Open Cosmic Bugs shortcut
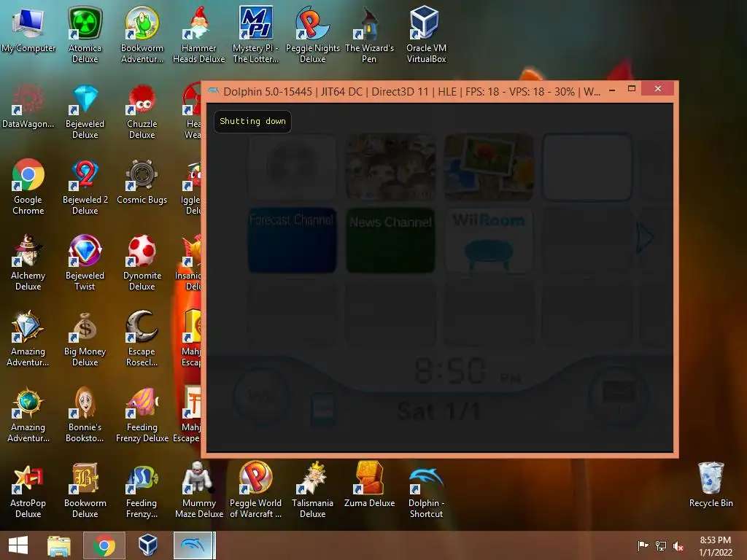This screenshot has height=560, width=747. click(x=142, y=182)
